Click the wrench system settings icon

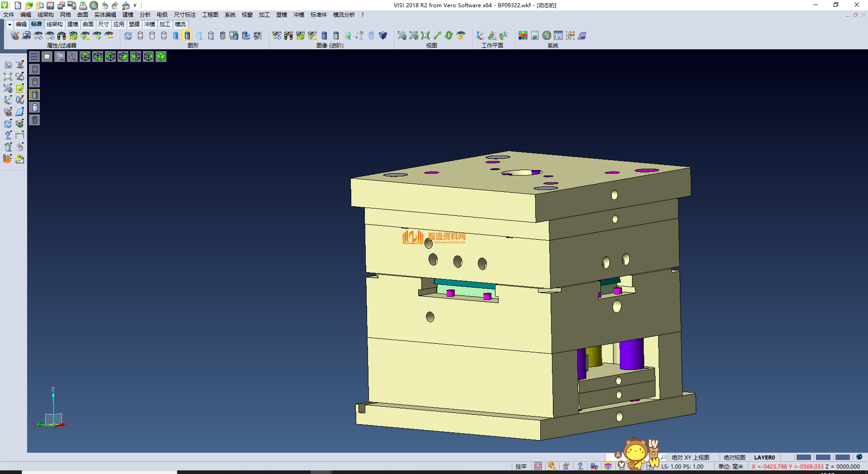click(x=547, y=35)
